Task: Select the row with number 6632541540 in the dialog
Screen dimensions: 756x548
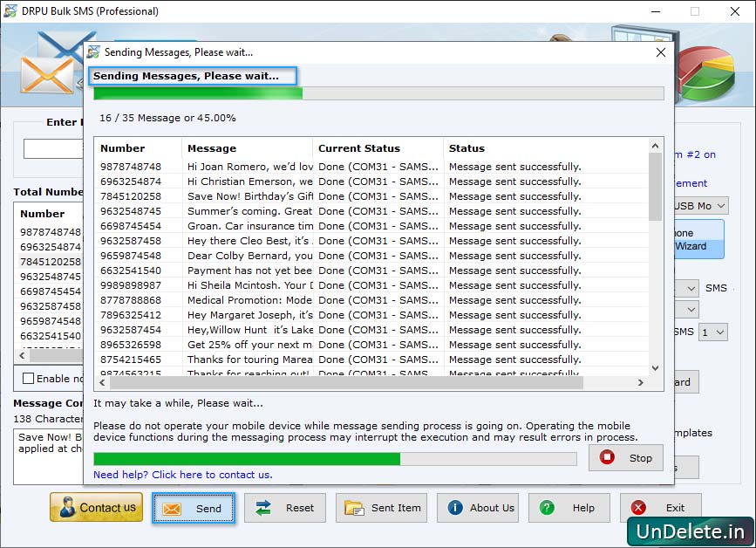Action: point(371,271)
